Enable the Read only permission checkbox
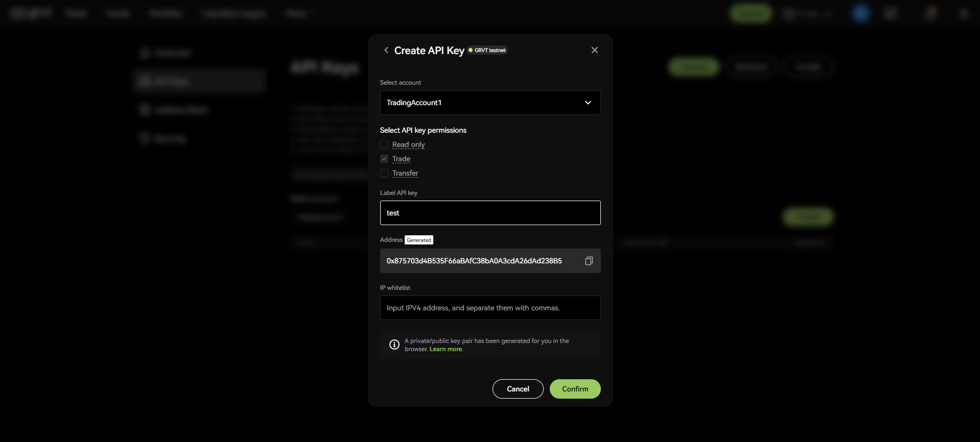 (384, 144)
